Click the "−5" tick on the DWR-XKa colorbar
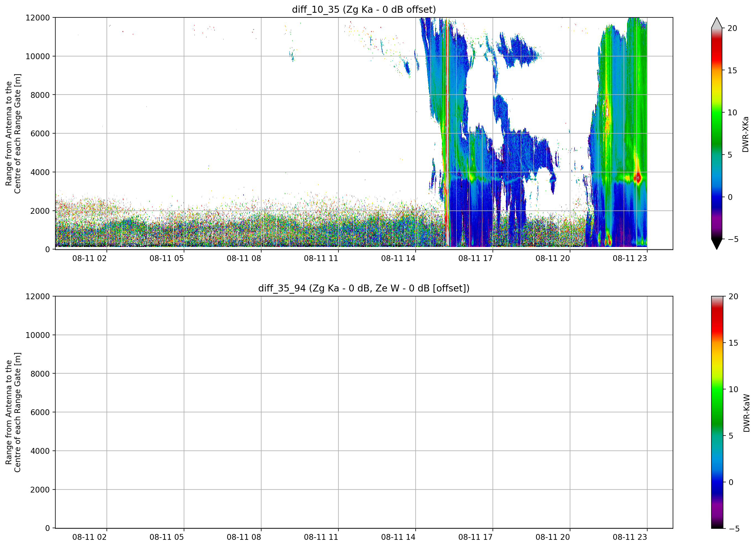756x547 pixels. coord(733,239)
